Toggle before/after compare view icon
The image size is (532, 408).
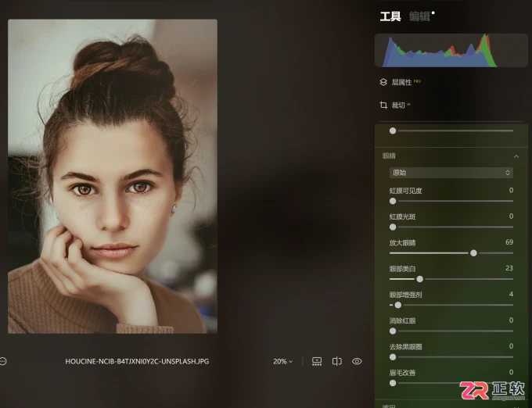(336, 361)
